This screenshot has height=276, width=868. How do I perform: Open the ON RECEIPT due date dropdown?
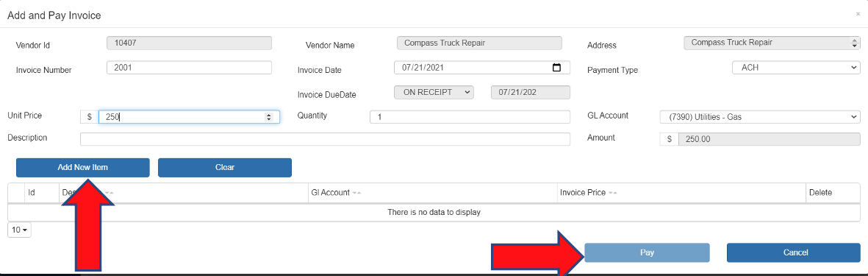click(x=434, y=92)
